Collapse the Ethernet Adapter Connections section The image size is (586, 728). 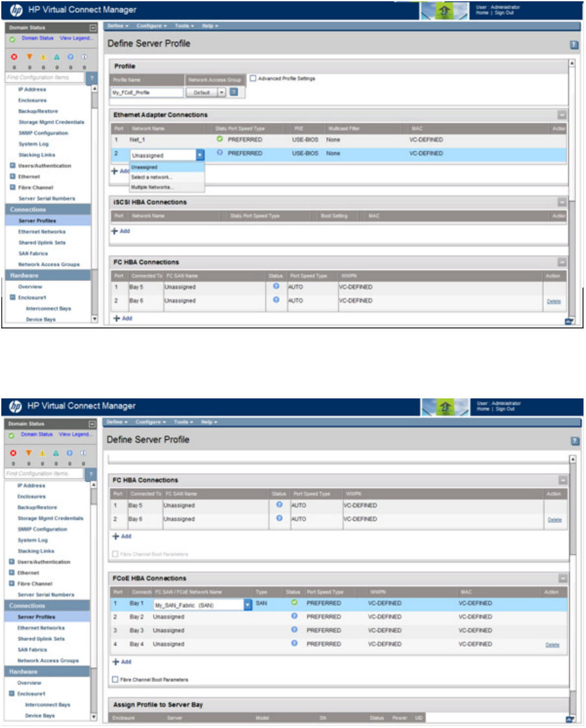pos(562,115)
